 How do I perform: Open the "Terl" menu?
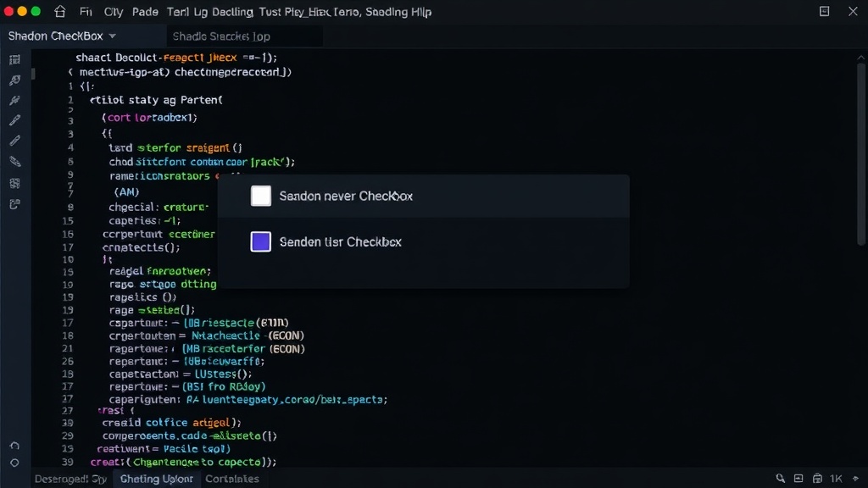point(177,12)
